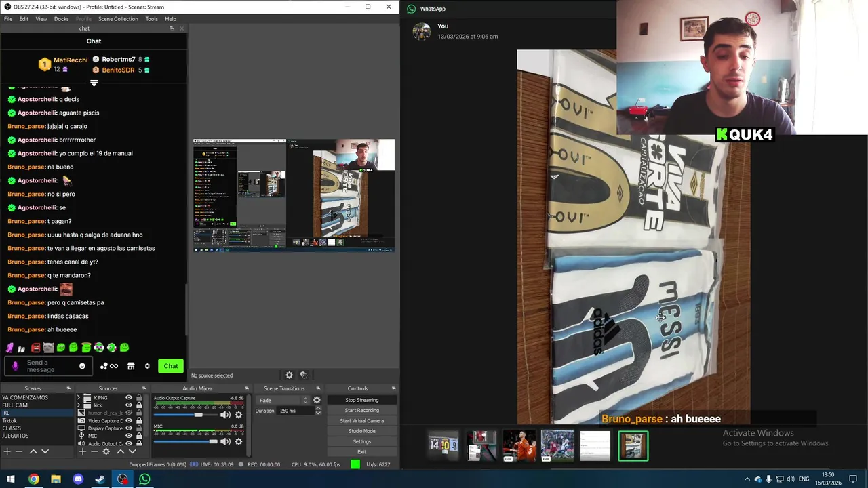Remove selected source with minus icon

pos(94,451)
